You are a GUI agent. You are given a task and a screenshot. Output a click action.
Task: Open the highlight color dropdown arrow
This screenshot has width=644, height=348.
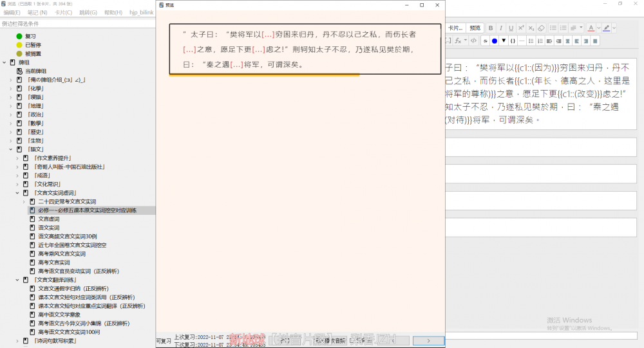tap(614, 28)
